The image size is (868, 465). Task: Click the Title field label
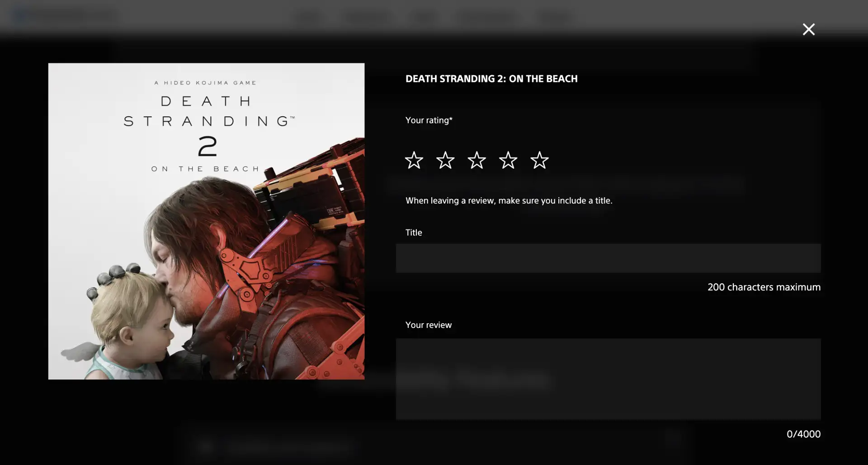(414, 232)
